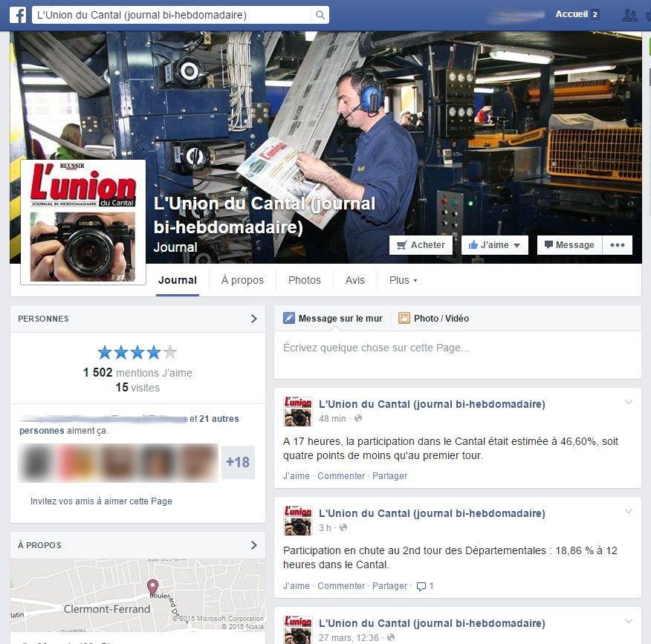The image size is (651, 644).
Task: Expand the À PROPOS section chevron
Action: (253, 545)
